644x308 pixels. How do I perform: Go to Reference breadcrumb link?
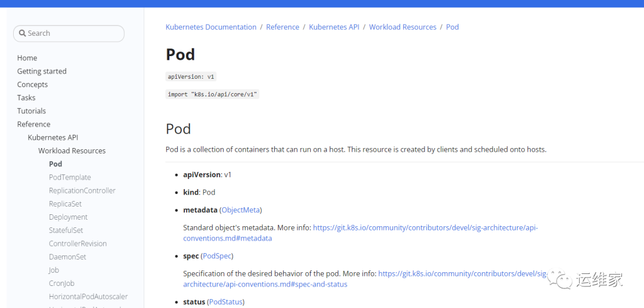[x=283, y=27]
